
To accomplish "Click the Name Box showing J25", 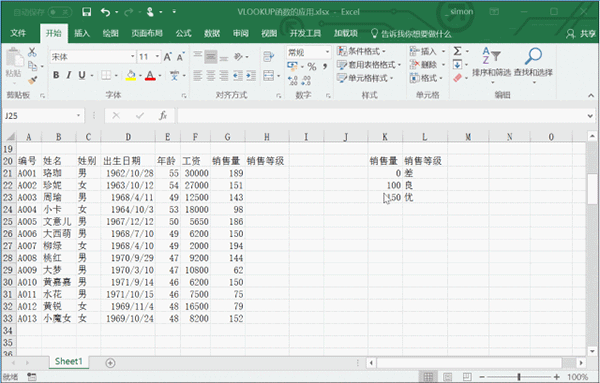I will point(40,116).
